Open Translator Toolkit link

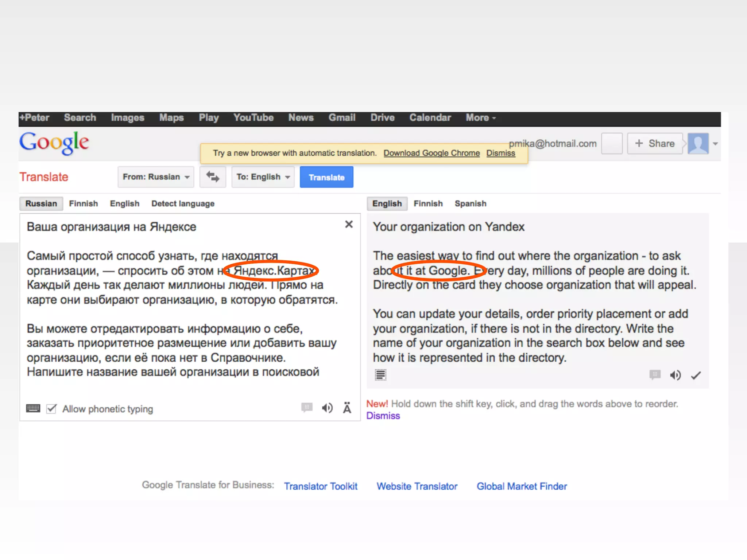(x=321, y=486)
